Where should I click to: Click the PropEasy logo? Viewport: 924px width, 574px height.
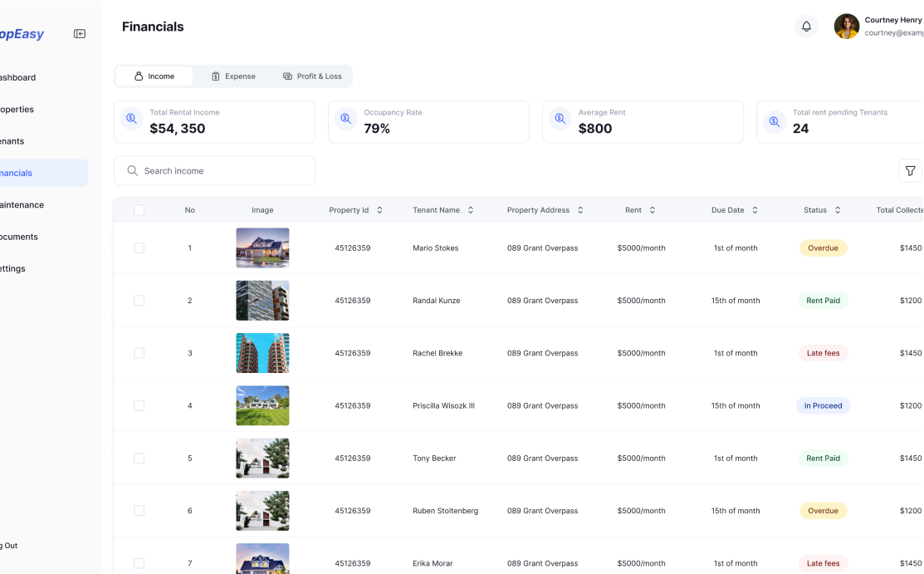[x=22, y=34]
